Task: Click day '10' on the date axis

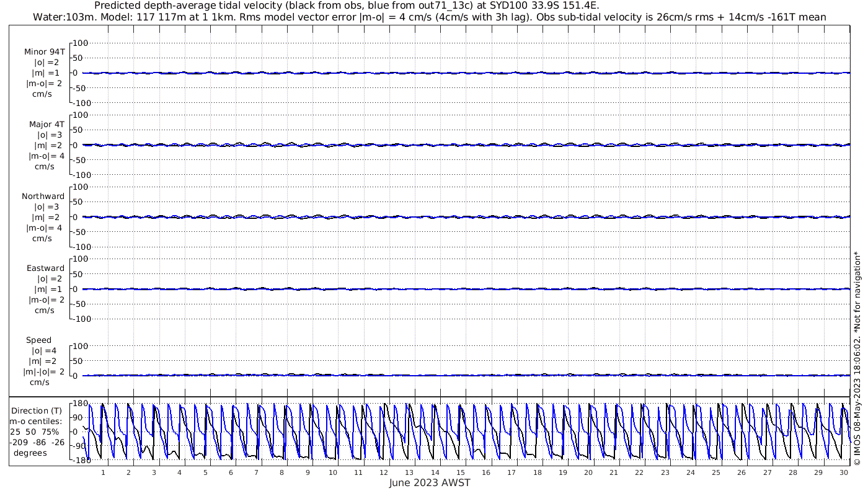Action: click(333, 472)
